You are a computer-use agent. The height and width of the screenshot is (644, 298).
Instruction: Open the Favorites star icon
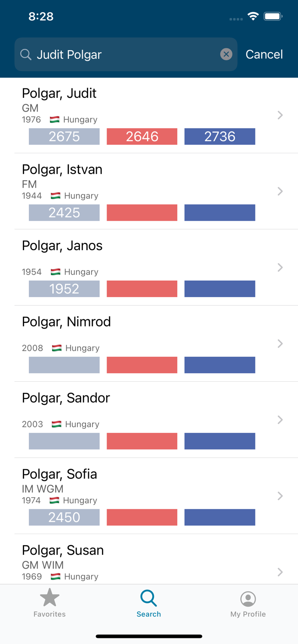tap(49, 596)
